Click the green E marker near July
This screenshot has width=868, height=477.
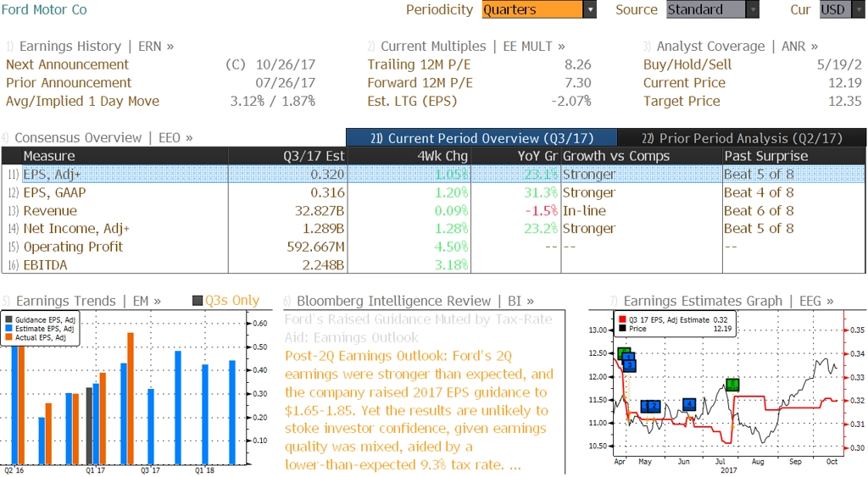click(732, 384)
